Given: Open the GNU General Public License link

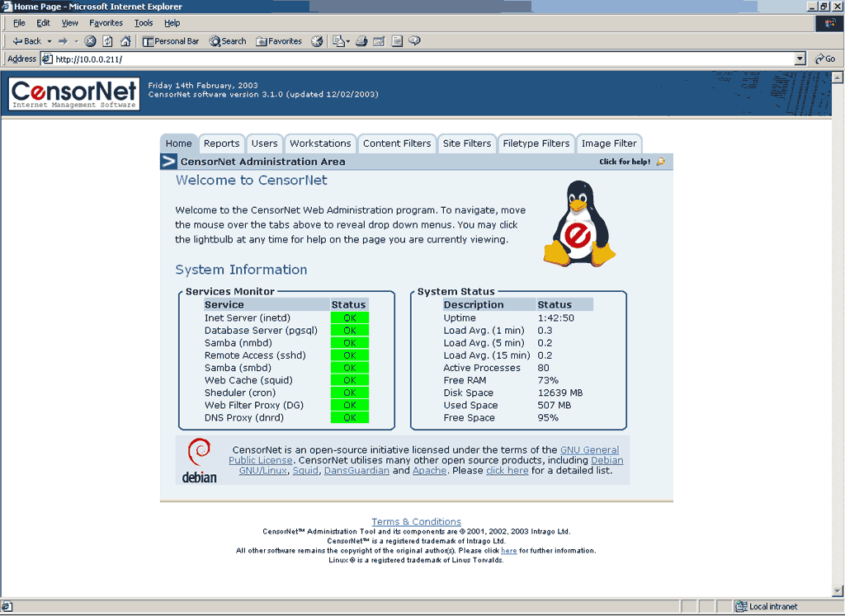Looking at the screenshot, I should point(589,450).
